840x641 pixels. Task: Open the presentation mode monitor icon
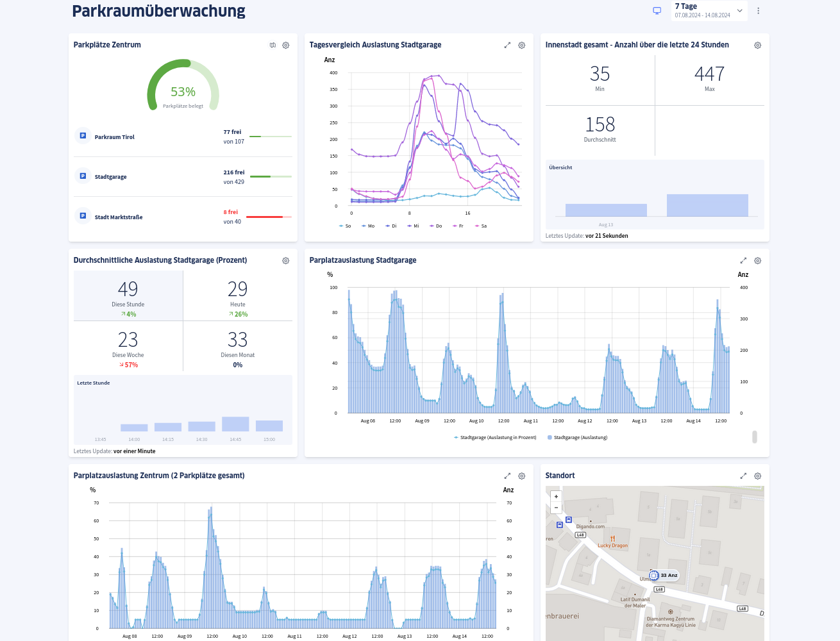[657, 10]
